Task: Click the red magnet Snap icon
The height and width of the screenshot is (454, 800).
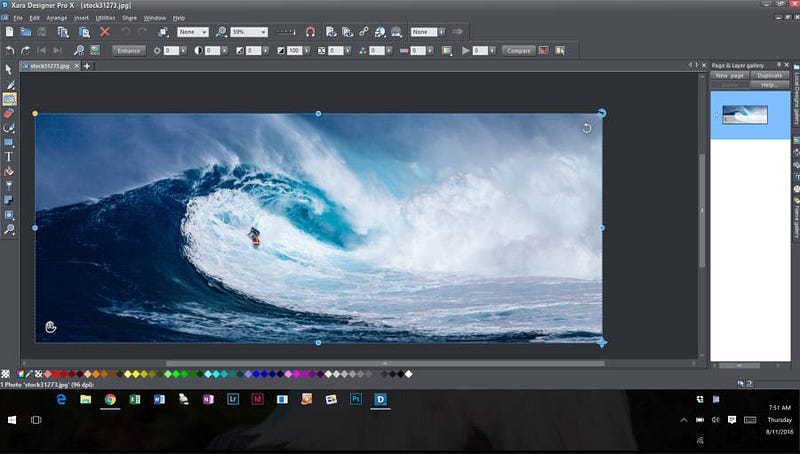Action: pos(310,32)
